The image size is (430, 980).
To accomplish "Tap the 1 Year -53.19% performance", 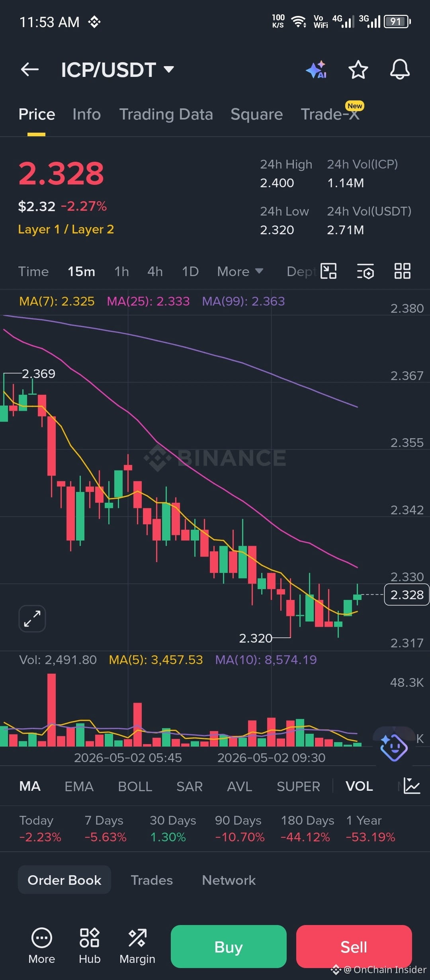I will click(x=371, y=829).
